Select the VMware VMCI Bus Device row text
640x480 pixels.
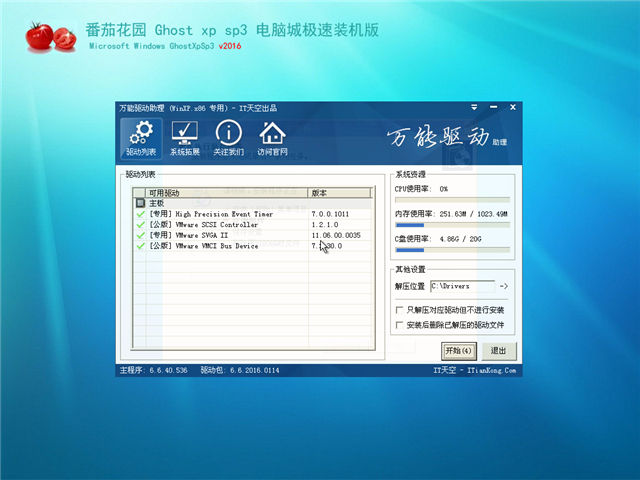pos(204,246)
